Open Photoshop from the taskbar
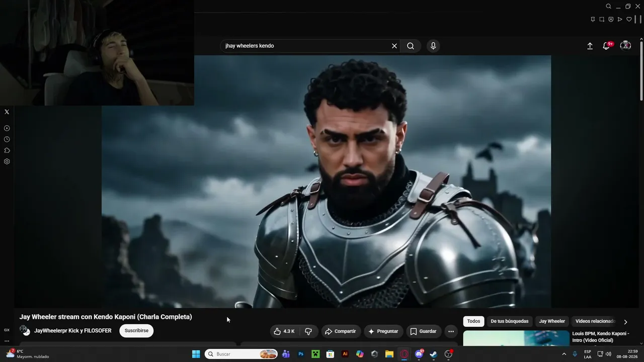This screenshot has width=644, height=362. tap(301, 354)
